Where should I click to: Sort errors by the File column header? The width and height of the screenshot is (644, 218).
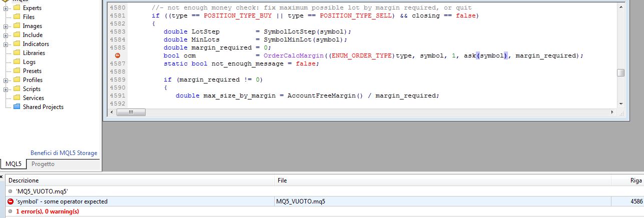[x=443, y=180]
